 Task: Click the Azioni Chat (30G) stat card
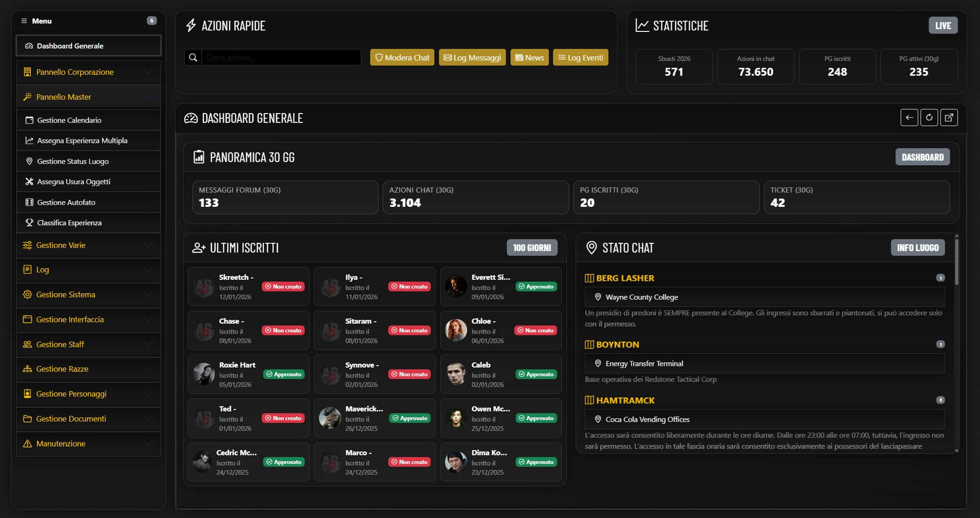pos(475,197)
